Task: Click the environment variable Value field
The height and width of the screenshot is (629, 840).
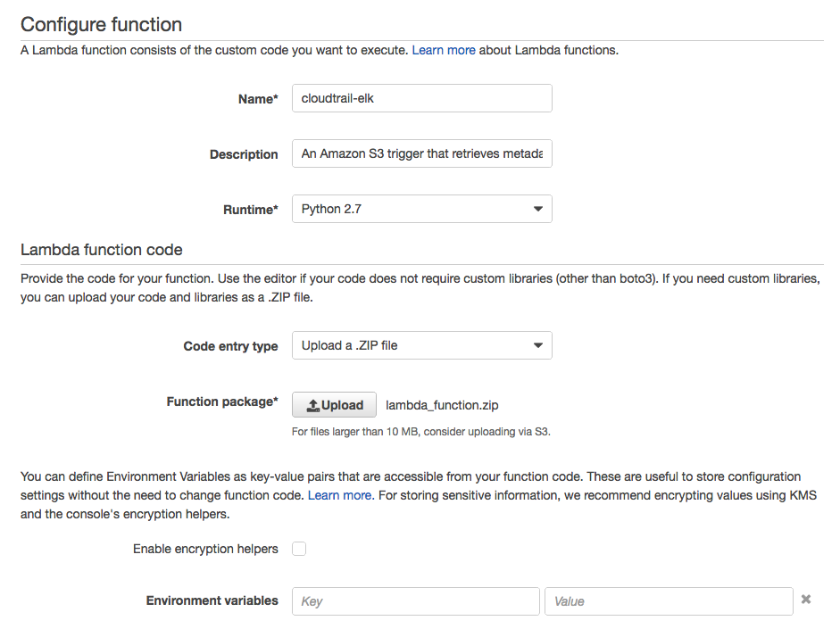Action: tap(669, 601)
